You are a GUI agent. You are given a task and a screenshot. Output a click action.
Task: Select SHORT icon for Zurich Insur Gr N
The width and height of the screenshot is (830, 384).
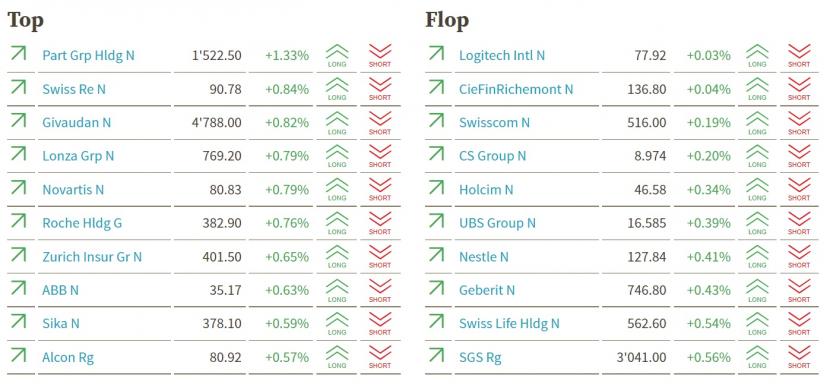380,256
